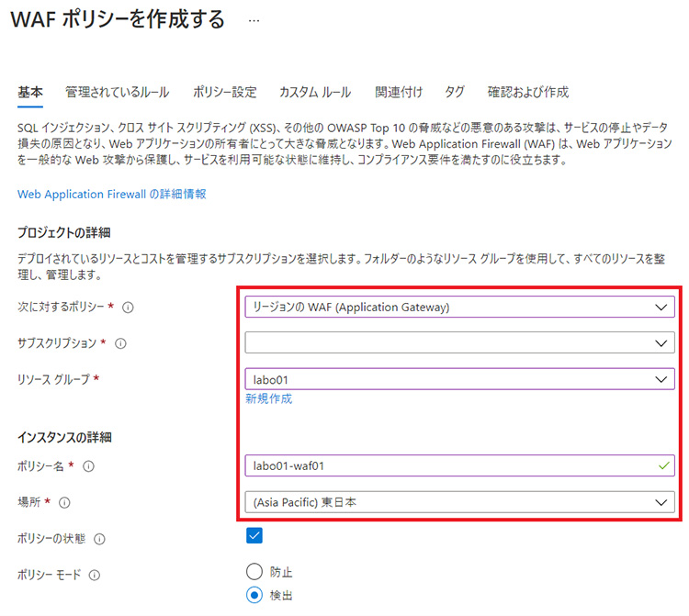The image size is (689, 616).
Task: Switch to the 管理されているルール tab
Action: (x=117, y=92)
